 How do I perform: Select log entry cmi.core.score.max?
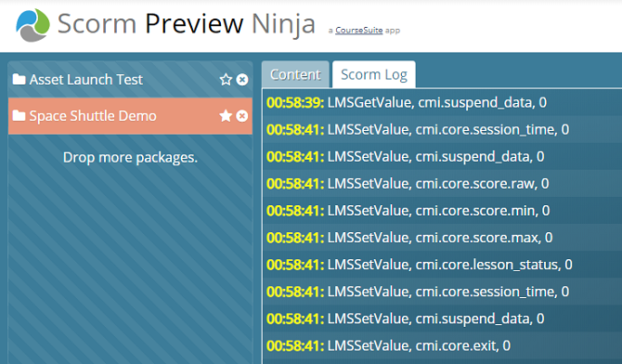[x=442, y=238]
